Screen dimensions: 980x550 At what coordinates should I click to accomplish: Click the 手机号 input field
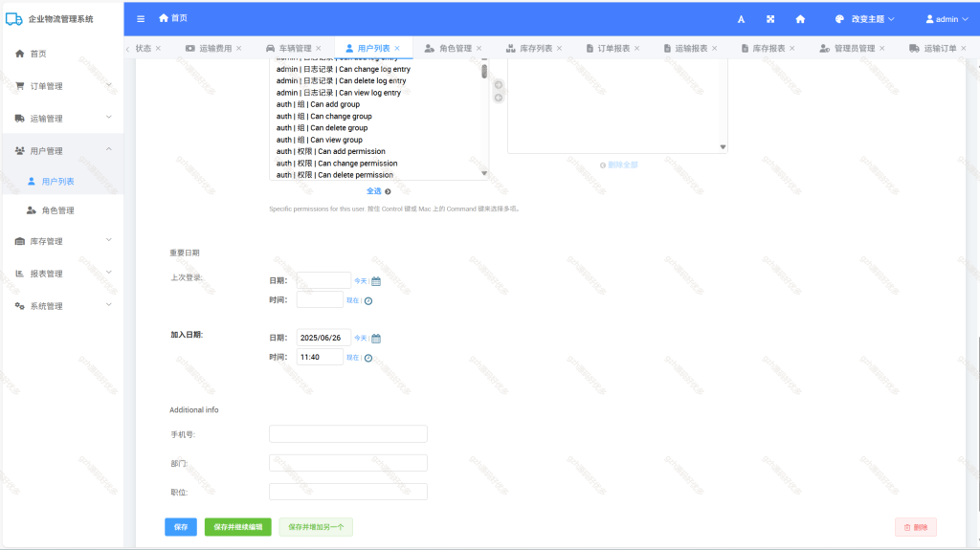tap(348, 433)
